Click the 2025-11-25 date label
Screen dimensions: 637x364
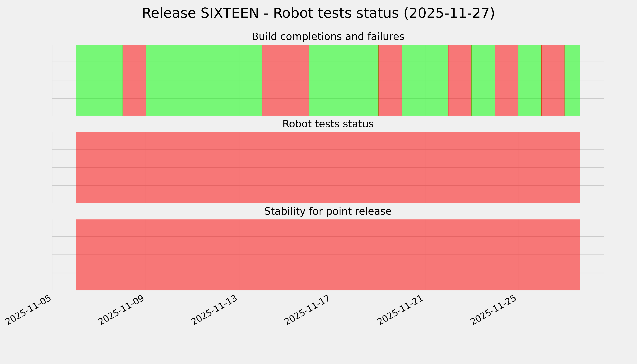click(x=494, y=310)
